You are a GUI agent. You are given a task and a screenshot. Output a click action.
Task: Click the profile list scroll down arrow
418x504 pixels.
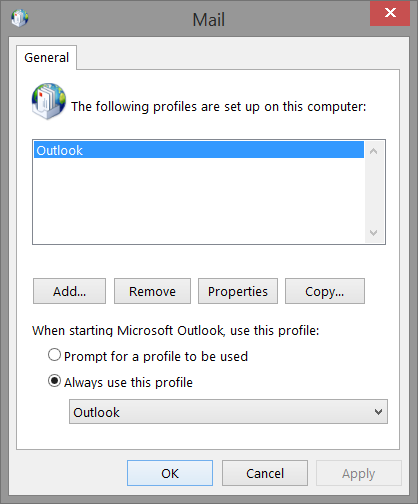click(374, 232)
